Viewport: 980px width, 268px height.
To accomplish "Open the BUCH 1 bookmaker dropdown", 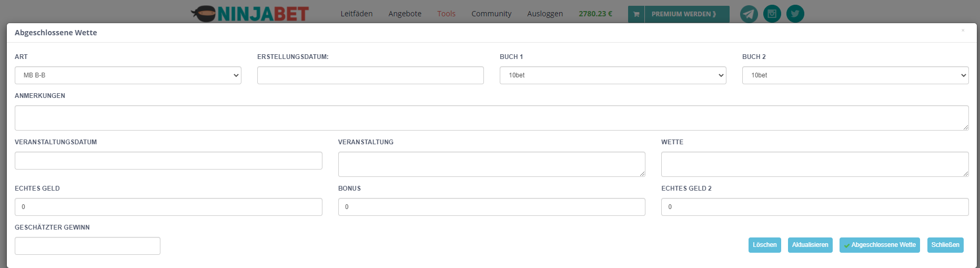I will click(x=613, y=75).
